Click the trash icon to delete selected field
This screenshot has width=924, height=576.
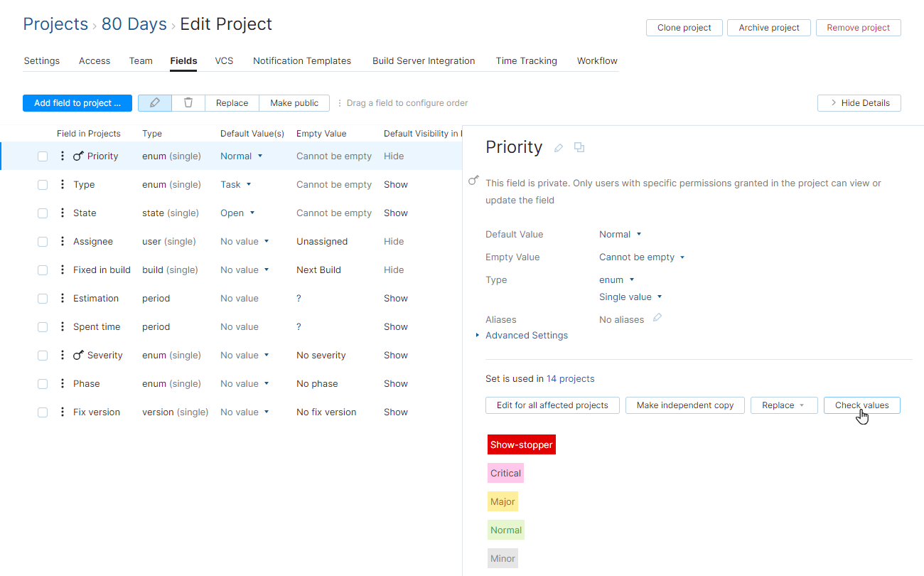coord(188,102)
